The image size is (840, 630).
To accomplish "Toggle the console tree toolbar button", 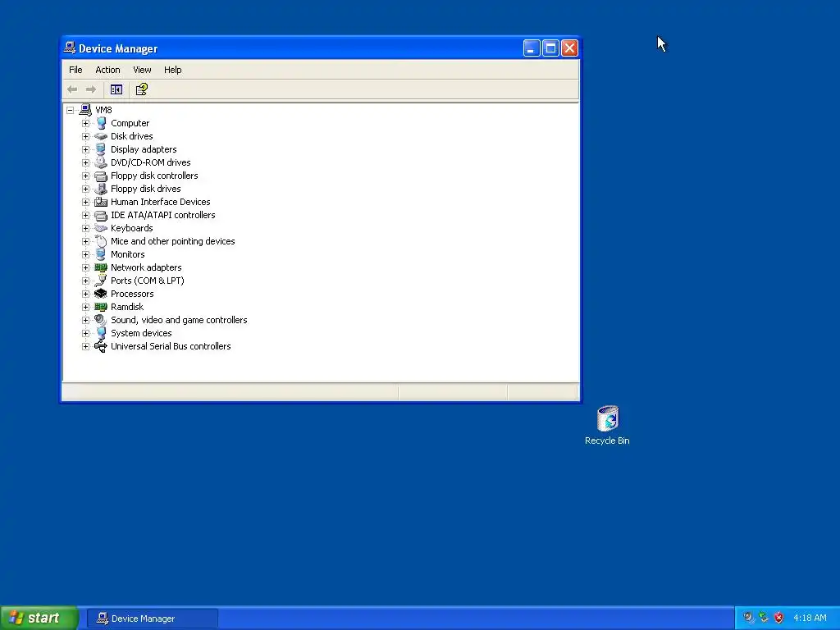I will coord(116,89).
